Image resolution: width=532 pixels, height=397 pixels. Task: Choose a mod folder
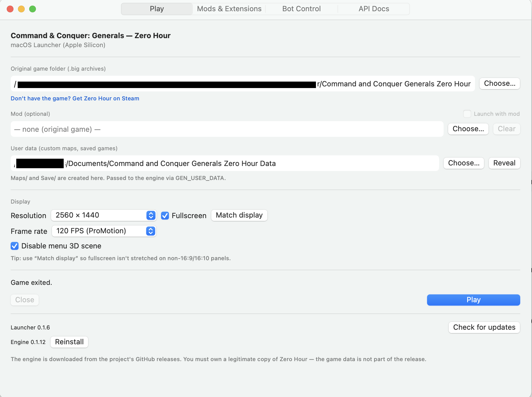[x=468, y=129]
